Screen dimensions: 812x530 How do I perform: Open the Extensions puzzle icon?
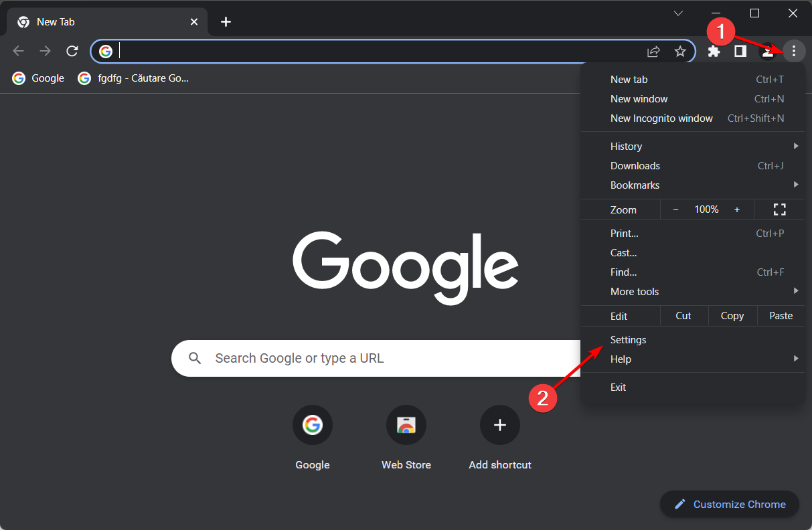point(714,51)
